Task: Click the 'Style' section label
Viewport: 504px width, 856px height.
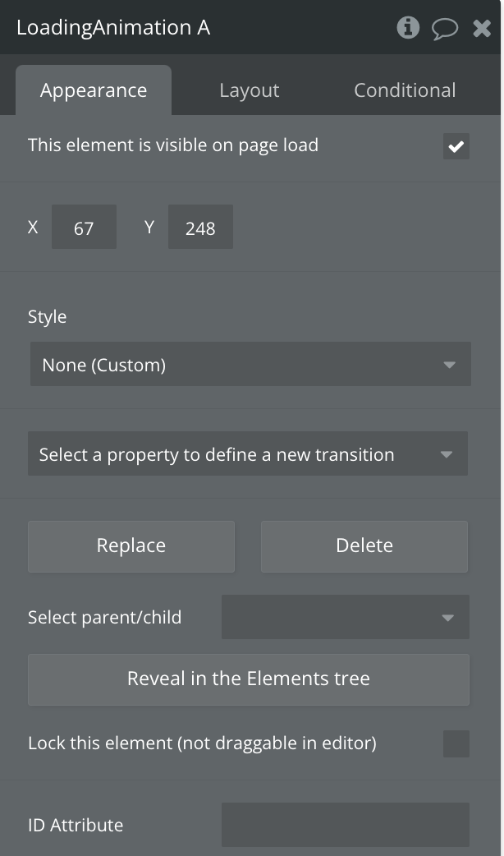Action: 48,317
